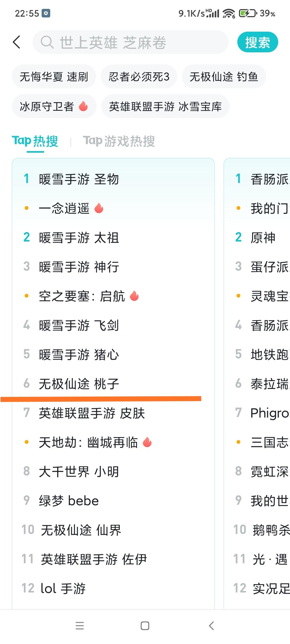The image size is (290, 644).
Task: Tap the green 搜索 button
Action: pos(258,42)
